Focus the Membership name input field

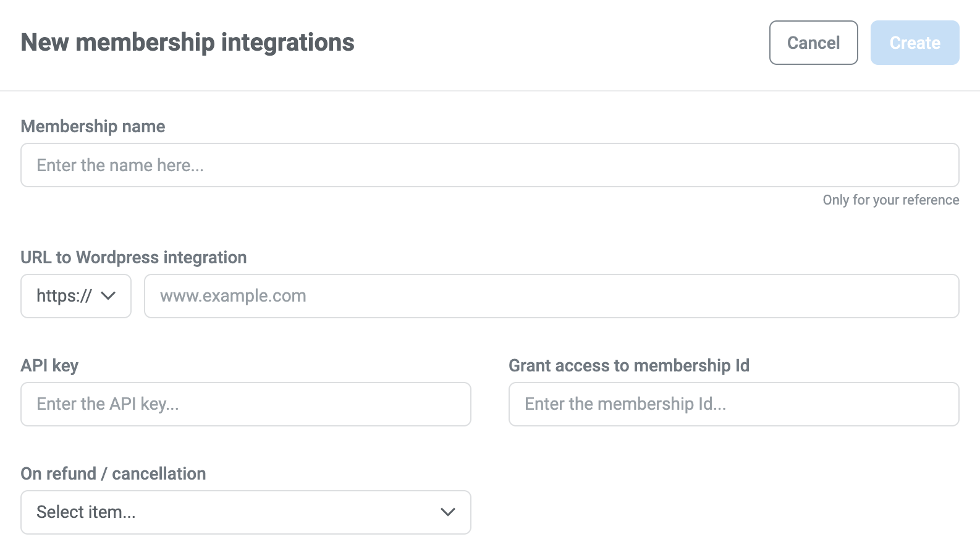click(x=489, y=165)
